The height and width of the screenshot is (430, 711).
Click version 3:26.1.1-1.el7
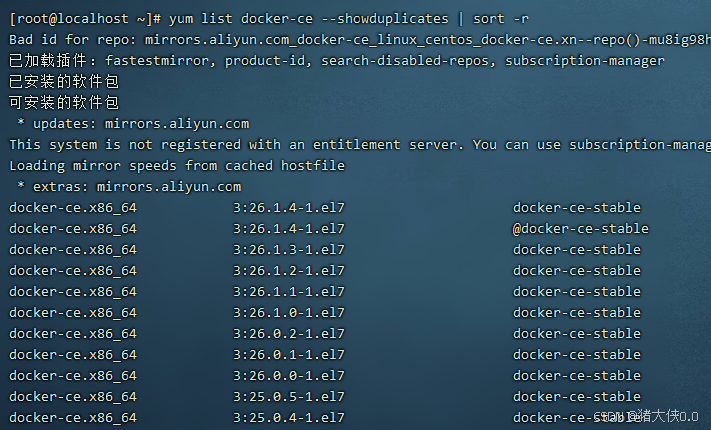(x=289, y=292)
